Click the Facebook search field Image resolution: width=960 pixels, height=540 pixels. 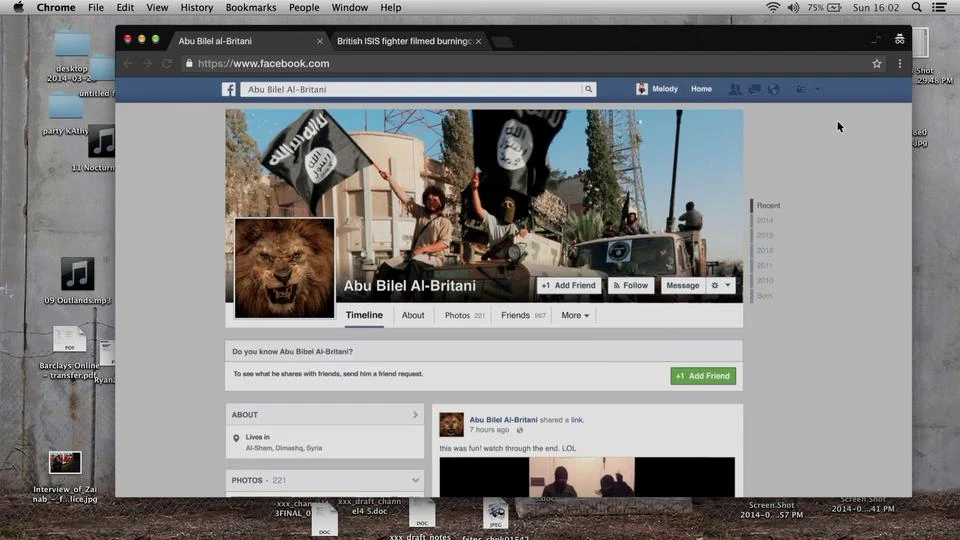click(411, 89)
